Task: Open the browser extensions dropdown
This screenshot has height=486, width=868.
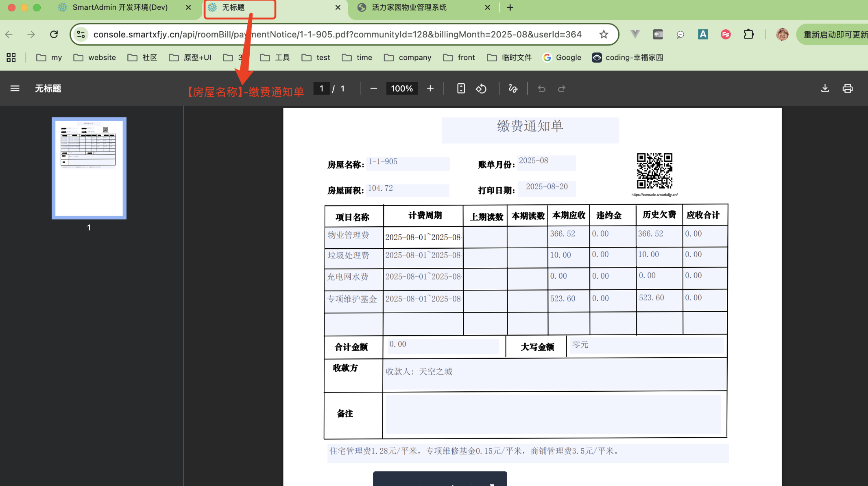Action: click(x=749, y=34)
